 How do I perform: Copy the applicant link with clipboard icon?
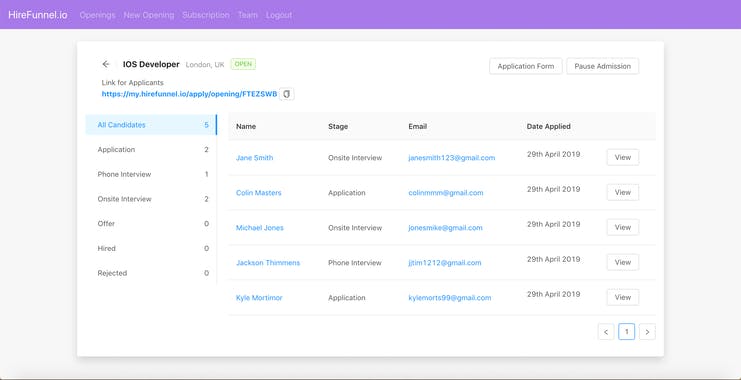point(286,94)
